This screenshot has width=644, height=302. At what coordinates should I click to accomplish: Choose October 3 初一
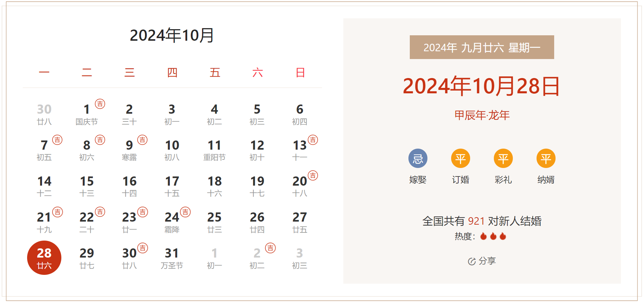pos(172,114)
